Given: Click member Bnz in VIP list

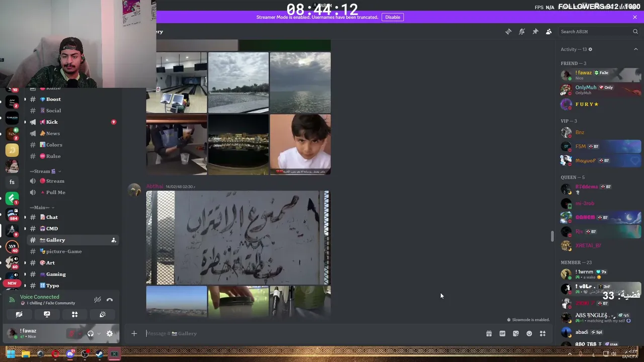Looking at the screenshot, I should [601, 132].
